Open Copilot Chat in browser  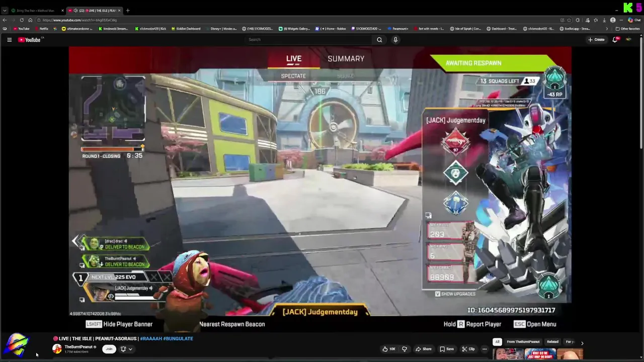pyautogui.click(x=634, y=20)
